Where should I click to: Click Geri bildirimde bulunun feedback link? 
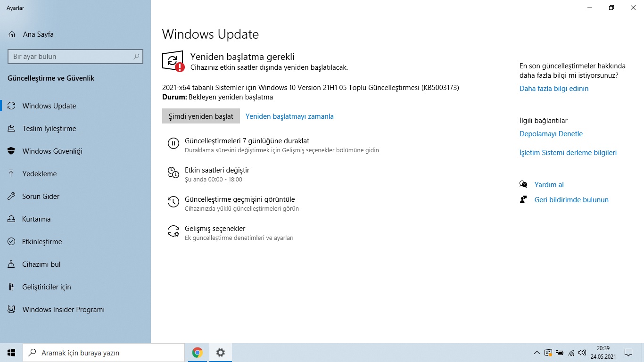coord(571,200)
